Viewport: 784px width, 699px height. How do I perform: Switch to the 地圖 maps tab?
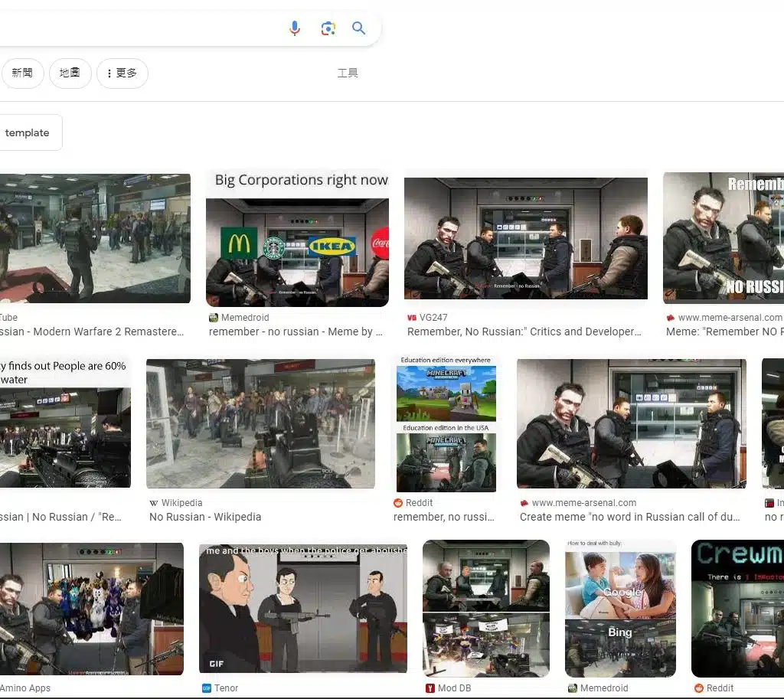(70, 73)
